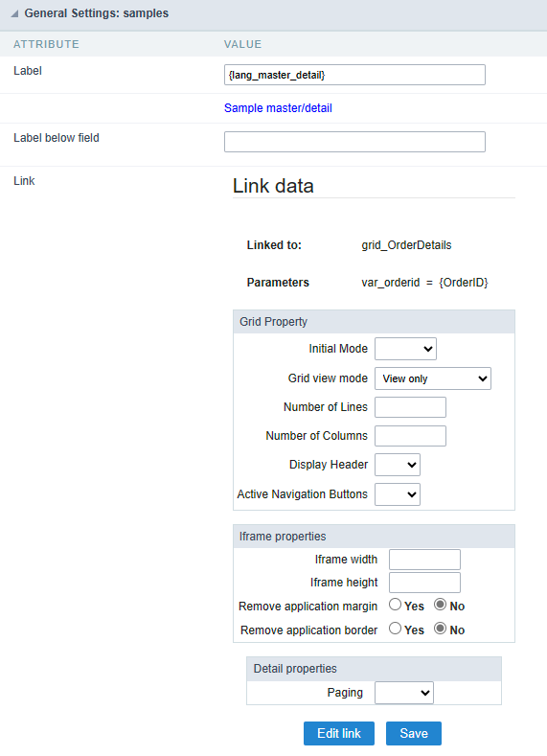The image size is (547, 756).
Task: Select No for Remove application margin
Action: [x=440, y=604]
